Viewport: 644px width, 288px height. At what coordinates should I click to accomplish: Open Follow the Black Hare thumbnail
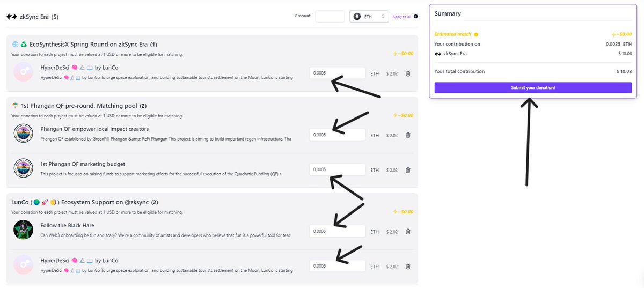(23, 230)
